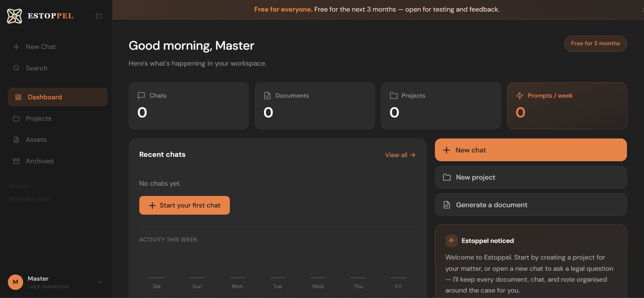Click the sparkle icon beside Estoppel noticed
Screen dimensions: 644x298
(451, 241)
